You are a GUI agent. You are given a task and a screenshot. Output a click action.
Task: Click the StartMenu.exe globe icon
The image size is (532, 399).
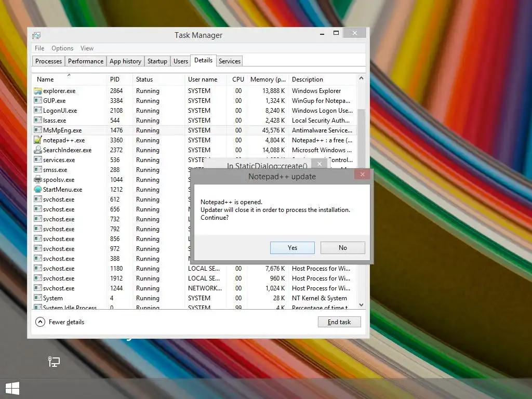37,189
